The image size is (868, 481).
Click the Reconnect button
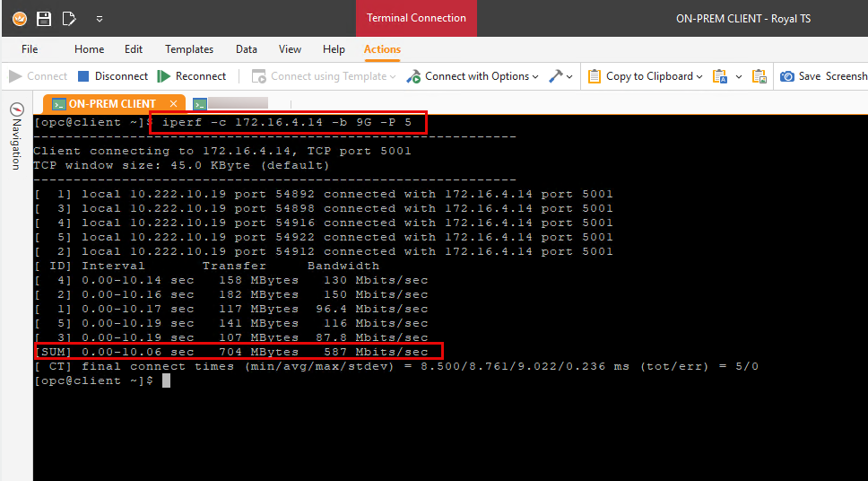(x=191, y=76)
